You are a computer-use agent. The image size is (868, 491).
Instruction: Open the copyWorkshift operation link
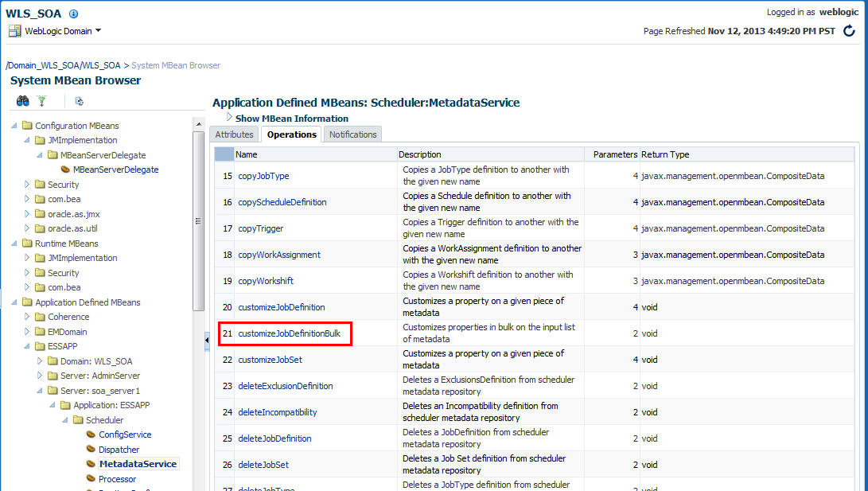(x=266, y=281)
